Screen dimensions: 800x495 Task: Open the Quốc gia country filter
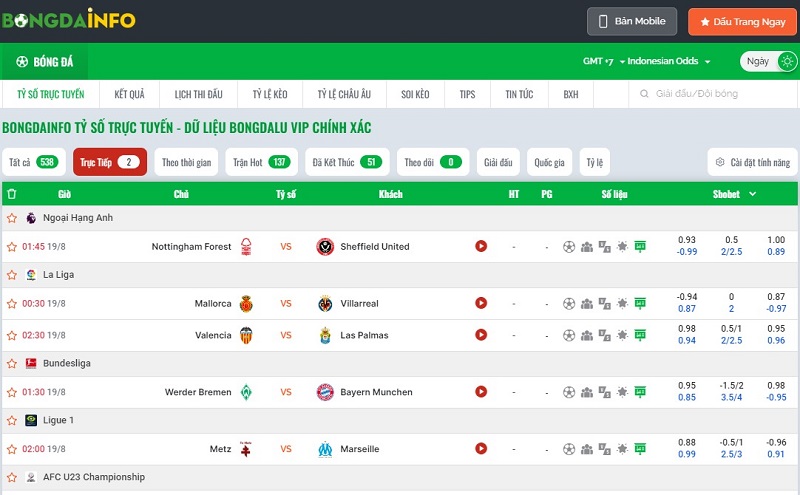point(549,162)
